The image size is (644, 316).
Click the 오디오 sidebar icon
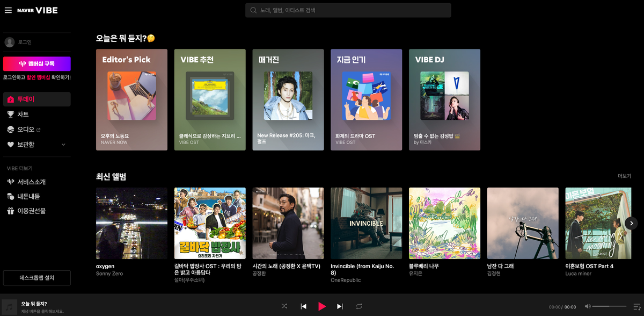11,130
